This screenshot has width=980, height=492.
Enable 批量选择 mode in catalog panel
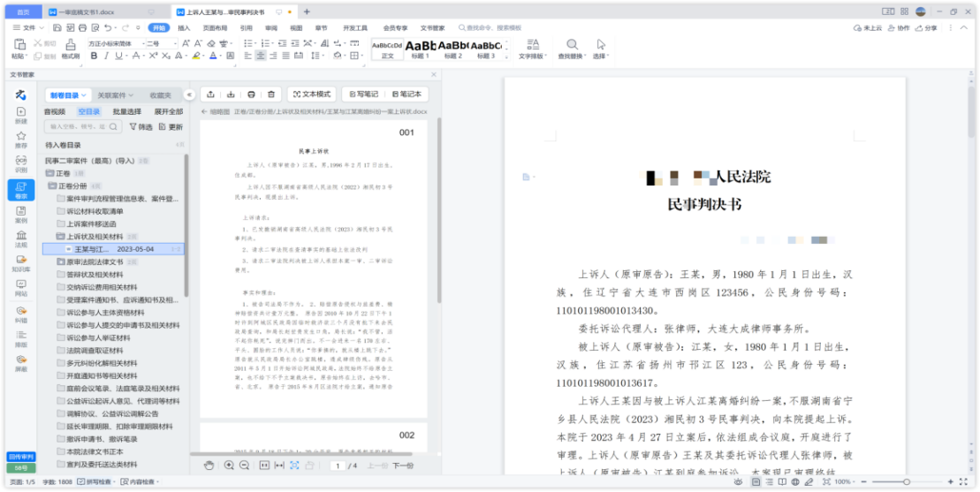pos(126,112)
